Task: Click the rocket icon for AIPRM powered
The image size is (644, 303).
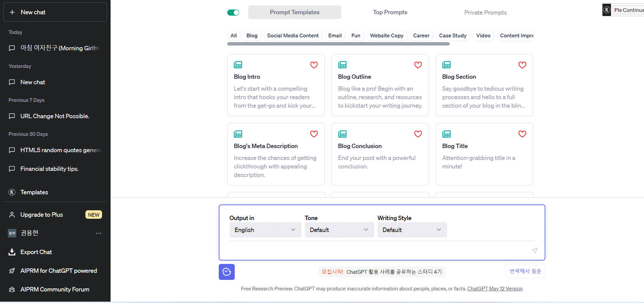Action: click(12, 271)
